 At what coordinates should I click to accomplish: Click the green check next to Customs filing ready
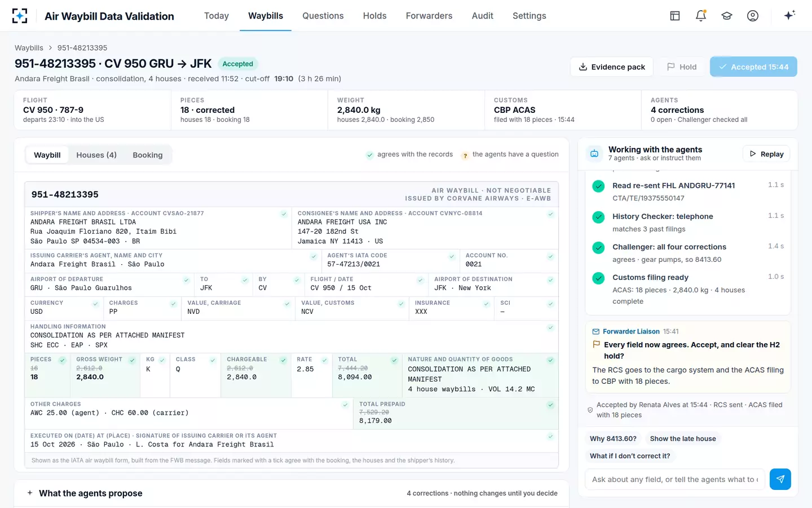pyautogui.click(x=599, y=278)
